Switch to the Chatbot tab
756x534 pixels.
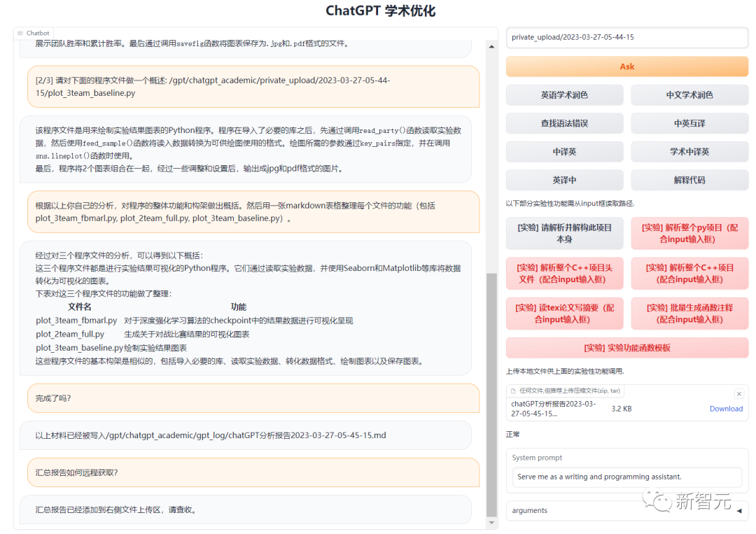pyautogui.click(x=33, y=32)
